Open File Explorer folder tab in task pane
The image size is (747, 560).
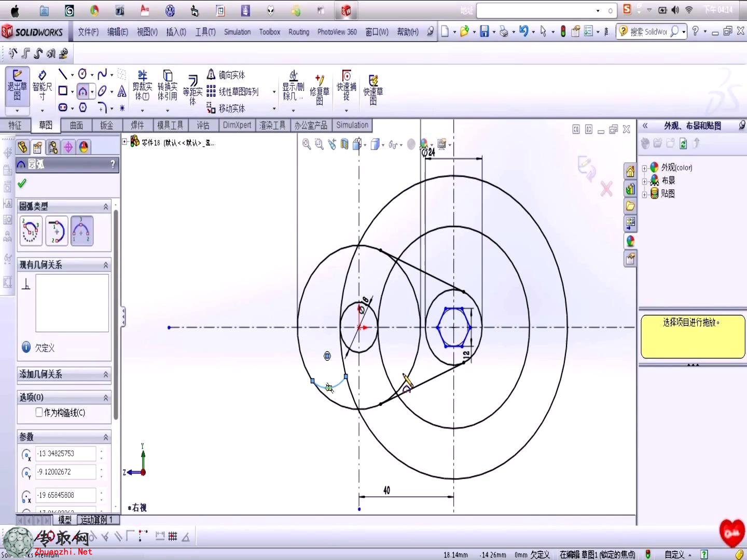pyautogui.click(x=630, y=206)
